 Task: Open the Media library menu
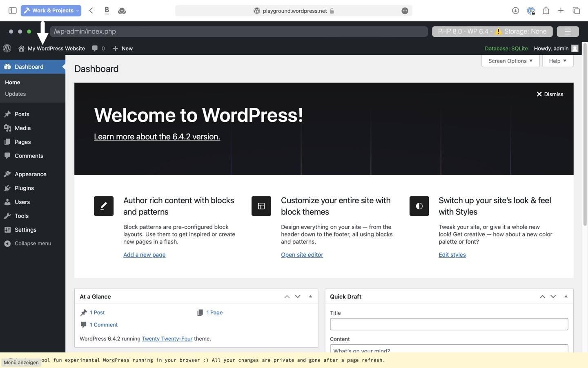click(x=33, y=128)
